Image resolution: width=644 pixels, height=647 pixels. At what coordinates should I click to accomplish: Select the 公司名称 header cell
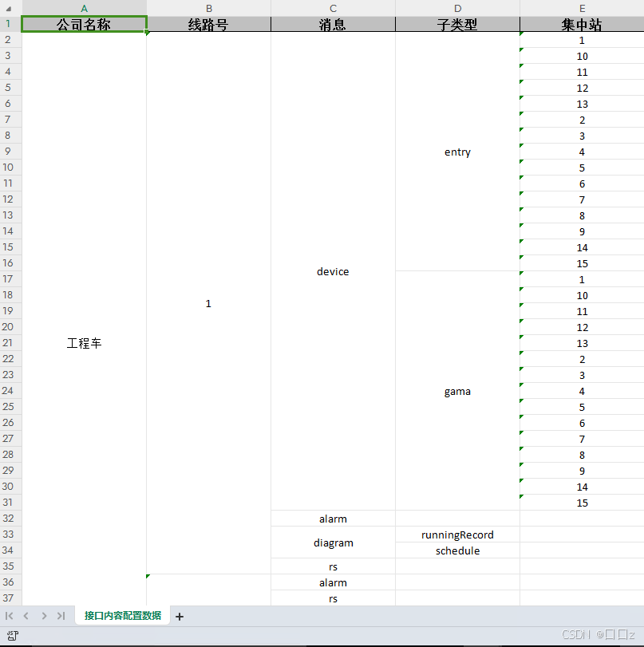85,24
